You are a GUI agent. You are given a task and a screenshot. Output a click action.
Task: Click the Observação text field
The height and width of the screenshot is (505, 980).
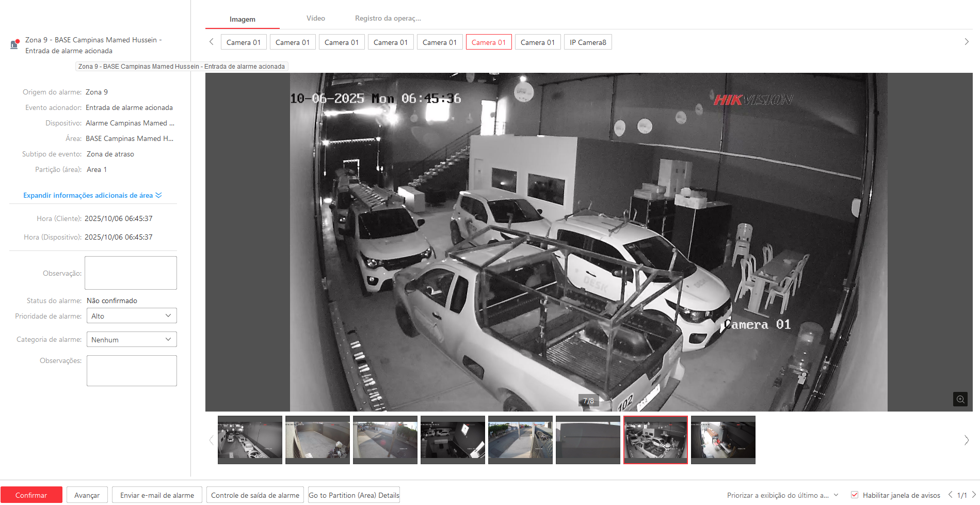[x=131, y=273]
